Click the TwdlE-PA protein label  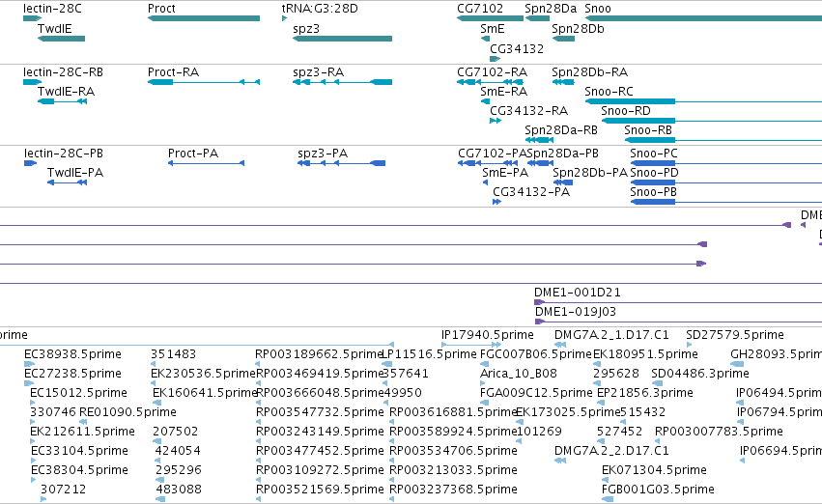pyautogui.click(x=75, y=173)
